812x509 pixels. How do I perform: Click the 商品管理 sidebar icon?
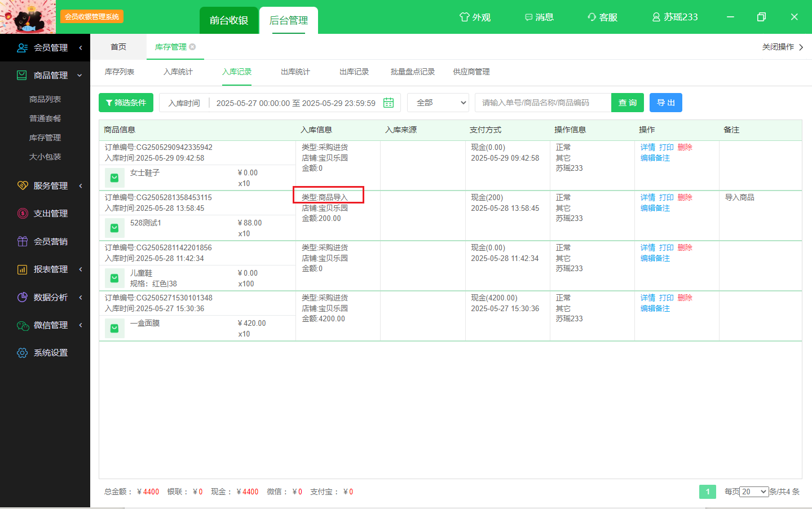click(x=22, y=75)
